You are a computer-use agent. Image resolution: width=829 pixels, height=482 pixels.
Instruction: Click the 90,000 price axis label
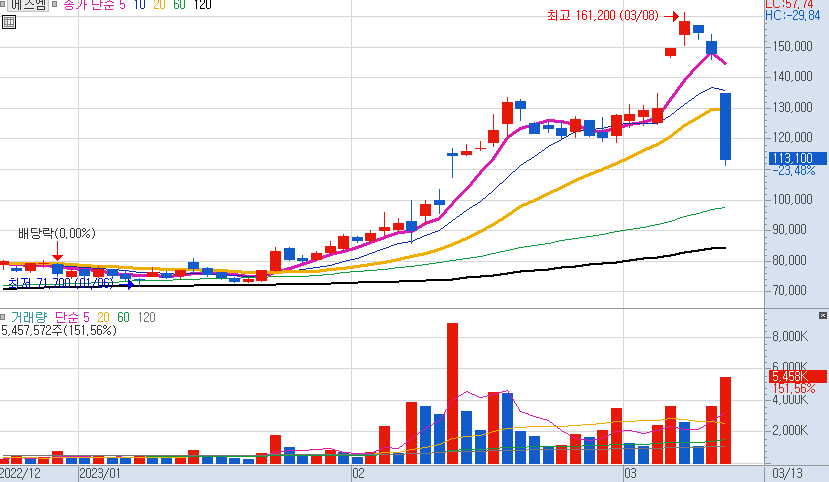coord(790,229)
